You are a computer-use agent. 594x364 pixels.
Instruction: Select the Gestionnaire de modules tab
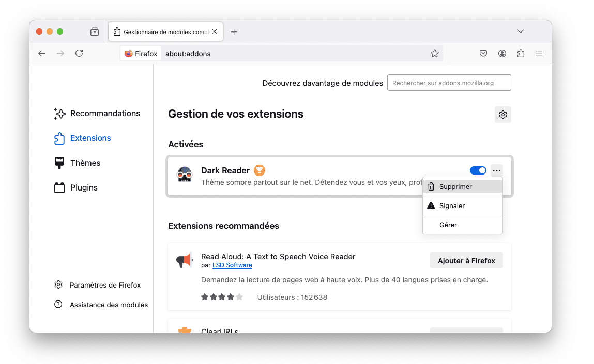tap(165, 32)
